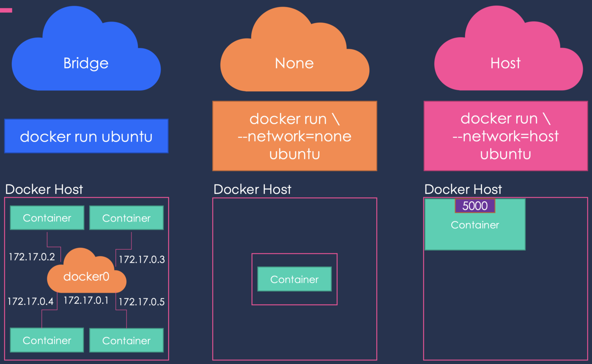
Task: Select the bottom-right Container with 172.17.0.5
Action: pos(126,340)
